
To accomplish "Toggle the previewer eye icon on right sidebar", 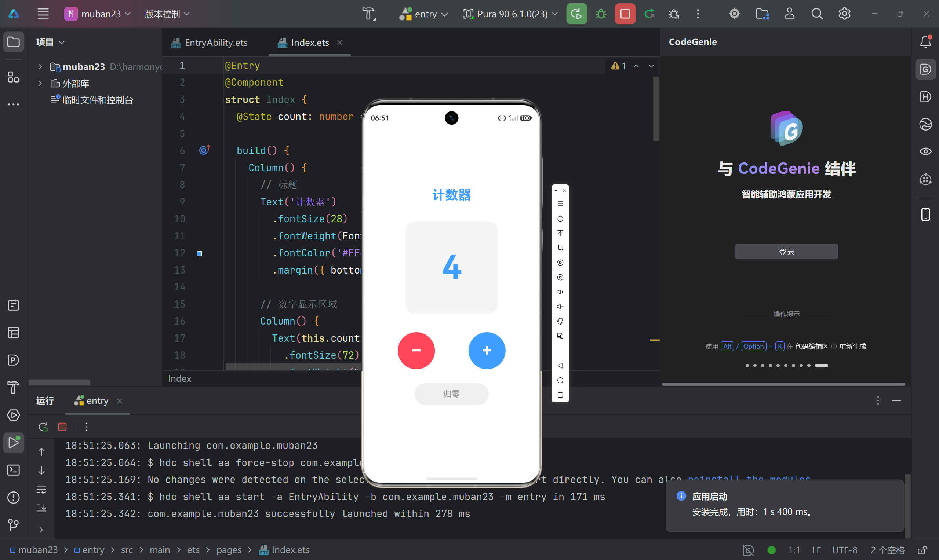I will 925,151.
